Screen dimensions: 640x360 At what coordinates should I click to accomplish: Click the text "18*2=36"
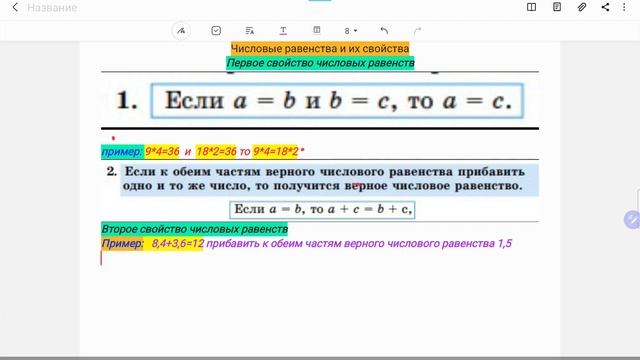[216, 151]
